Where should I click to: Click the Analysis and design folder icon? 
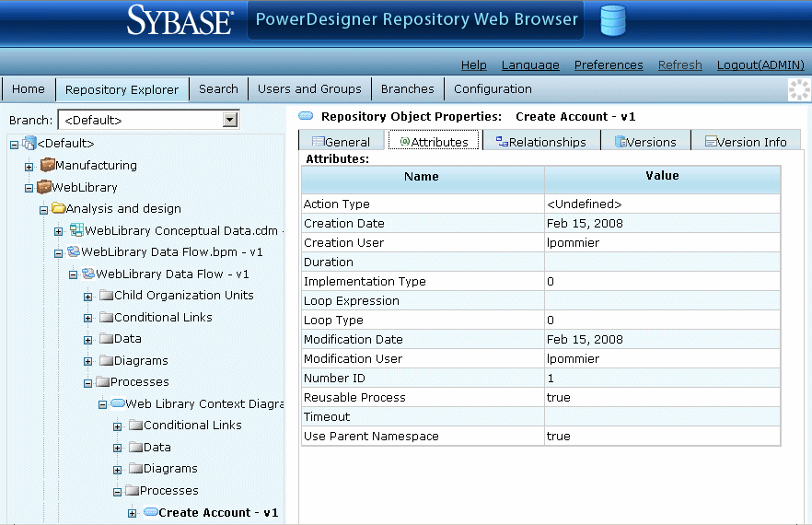pos(57,209)
